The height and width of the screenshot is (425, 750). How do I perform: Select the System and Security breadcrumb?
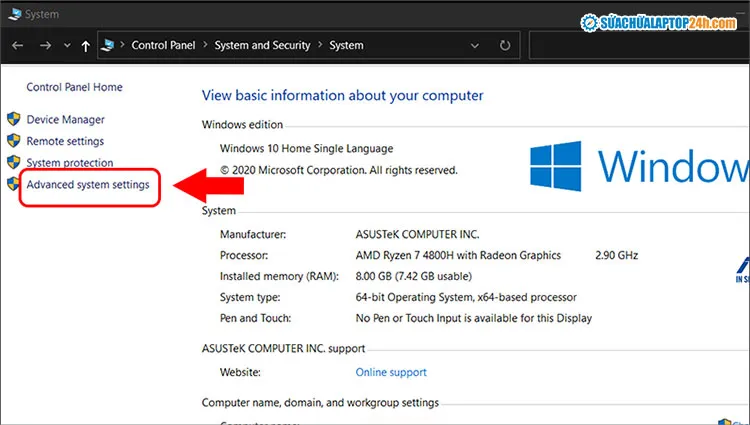(262, 45)
